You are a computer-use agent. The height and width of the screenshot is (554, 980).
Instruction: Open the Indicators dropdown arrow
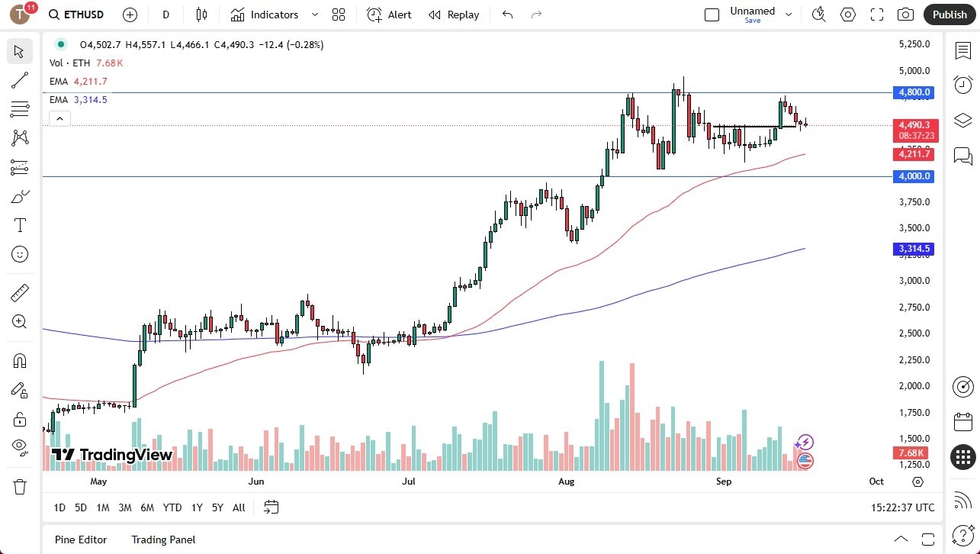(314, 14)
